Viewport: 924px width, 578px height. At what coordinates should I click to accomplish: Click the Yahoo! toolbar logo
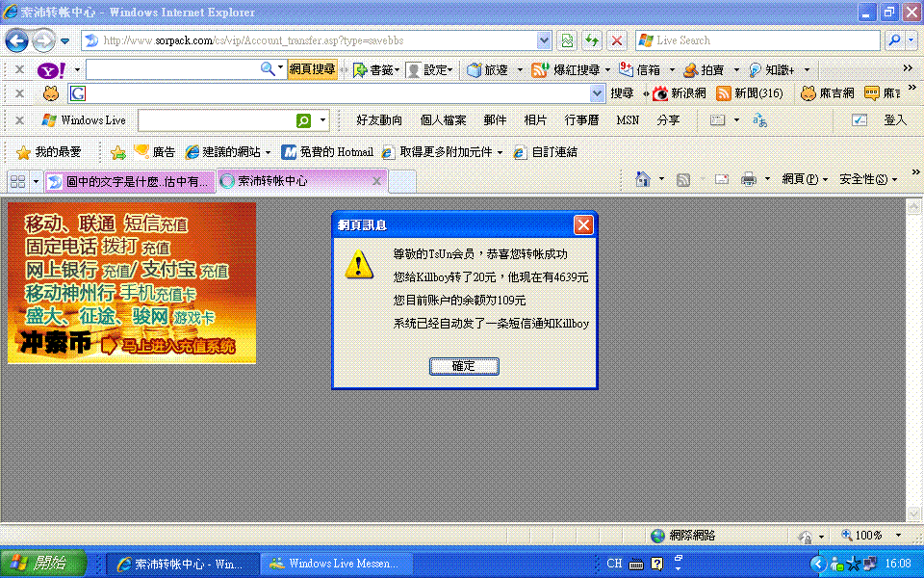click(x=51, y=69)
